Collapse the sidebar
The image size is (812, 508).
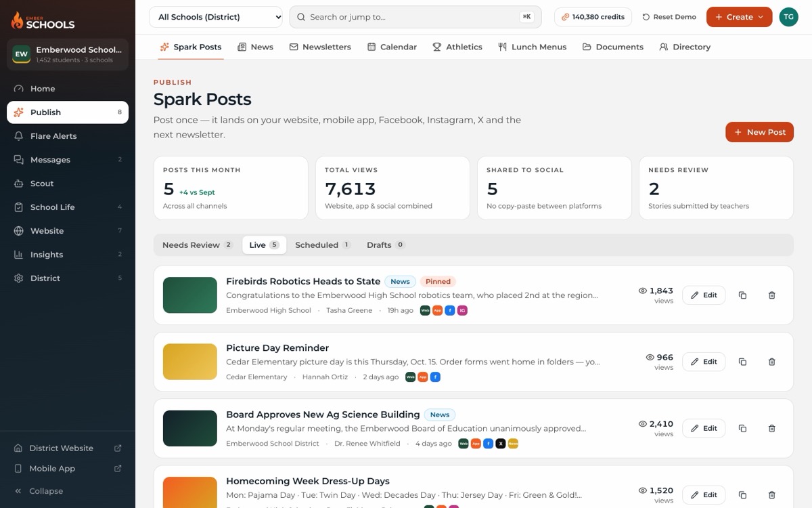(x=68, y=491)
